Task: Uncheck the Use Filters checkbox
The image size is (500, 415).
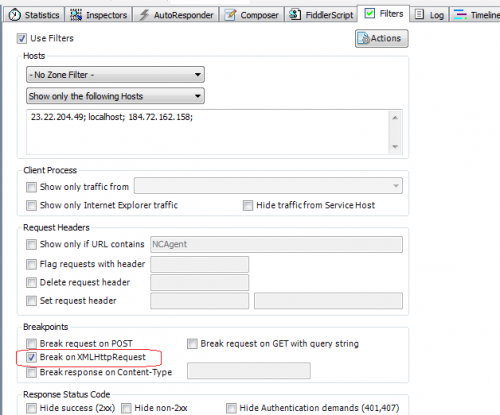Action: 22,39
